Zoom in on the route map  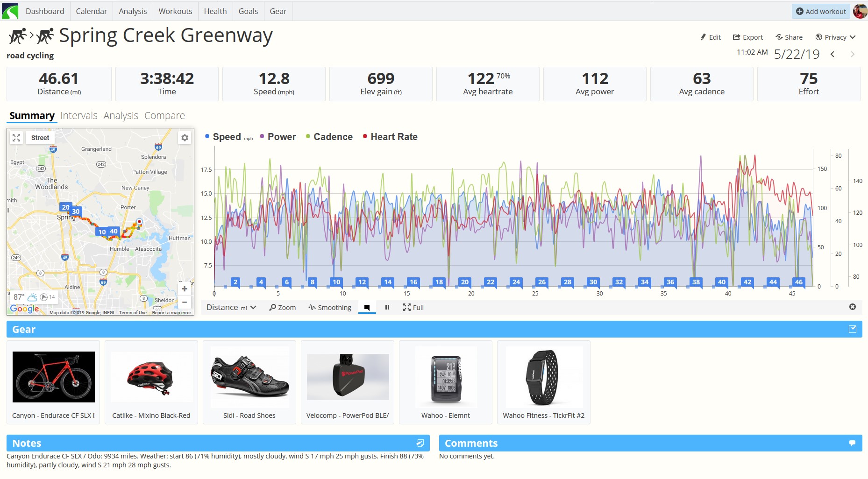point(185,289)
